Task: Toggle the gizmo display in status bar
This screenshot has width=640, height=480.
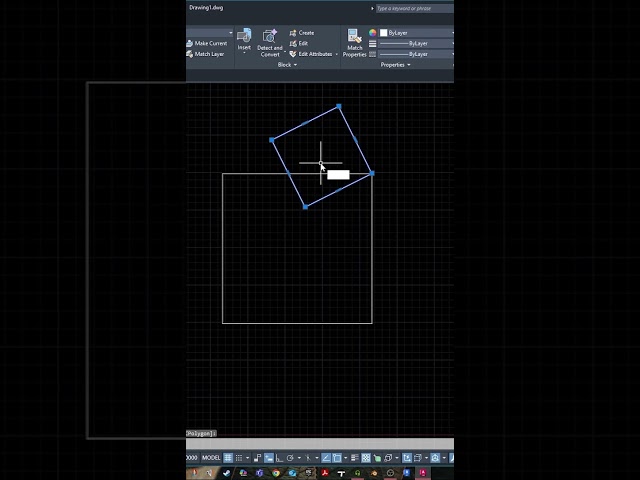Action: [x=435, y=458]
